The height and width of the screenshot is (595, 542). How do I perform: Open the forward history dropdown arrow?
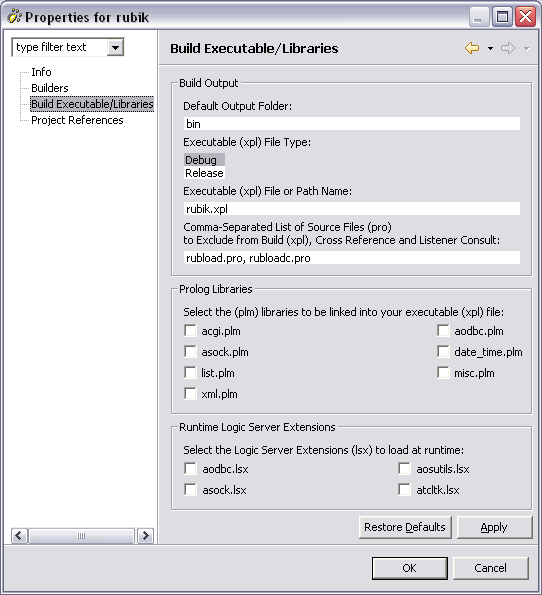point(526,49)
